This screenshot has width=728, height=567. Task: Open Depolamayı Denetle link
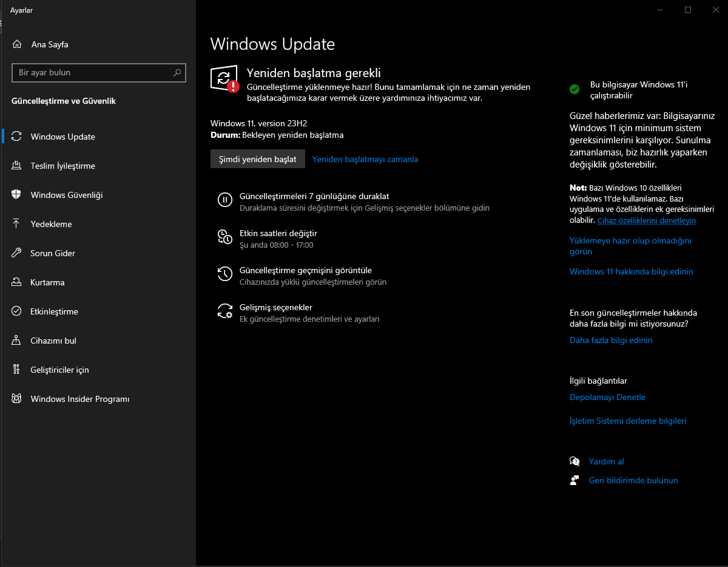pyautogui.click(x=607, y=397)
